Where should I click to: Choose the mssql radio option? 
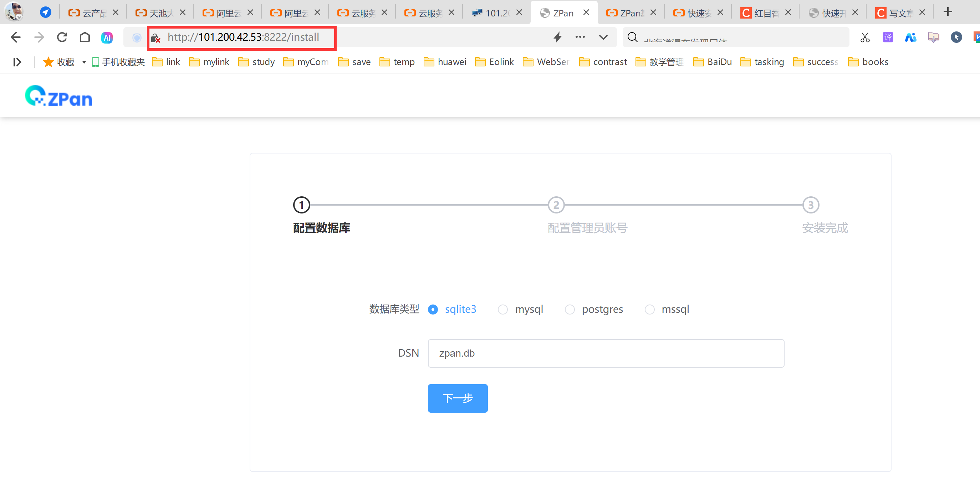coord(649,310)
